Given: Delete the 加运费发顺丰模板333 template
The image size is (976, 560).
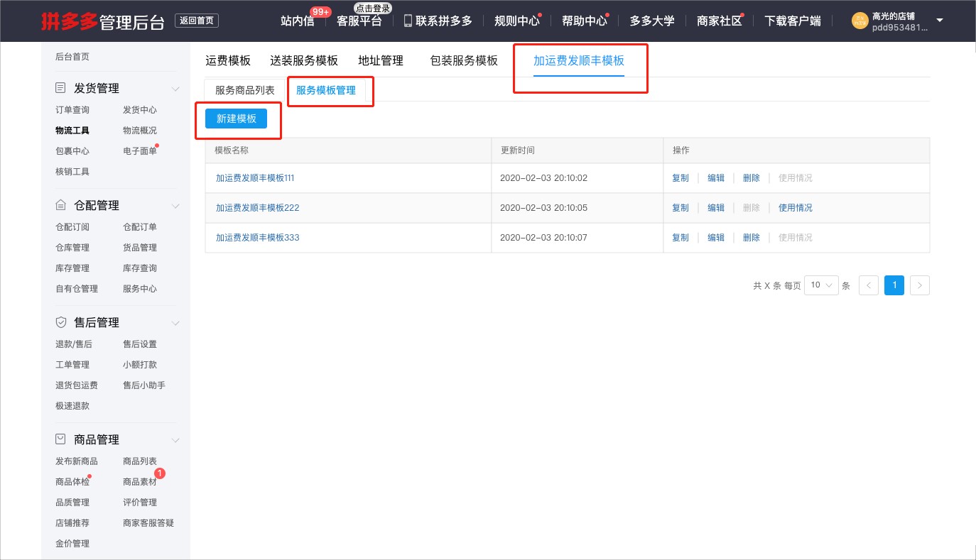Looking at the screenshot, I should pyautogui.click(x=752, y=238).
